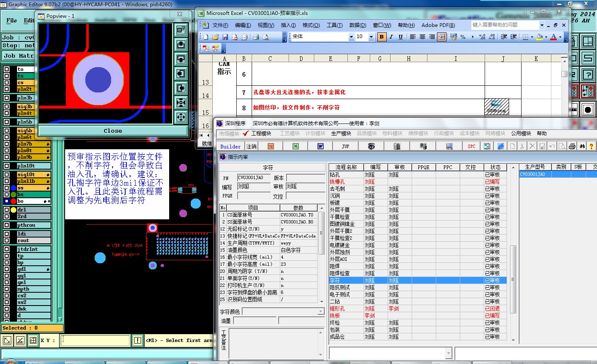The image size is (597, 364).
Task: Open the Excel font name dropdown
Action: [351, 37]
